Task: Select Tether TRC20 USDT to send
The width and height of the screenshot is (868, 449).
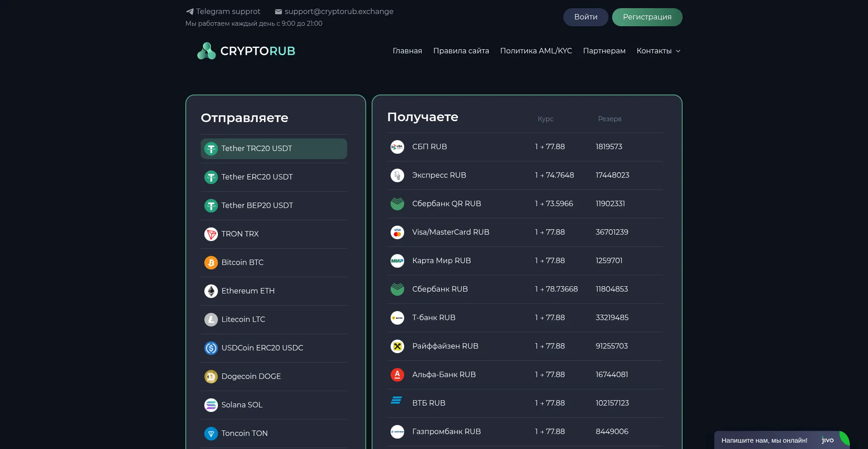Action: point(274,149)
